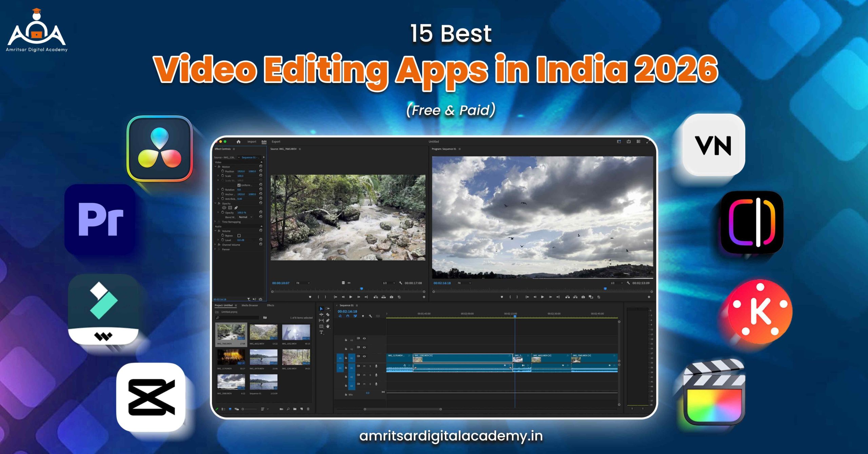Click reset parameter for Motion effect
The width and height of the screenshot is (868, 454).
pyautogui.click(x=261, y=166)
